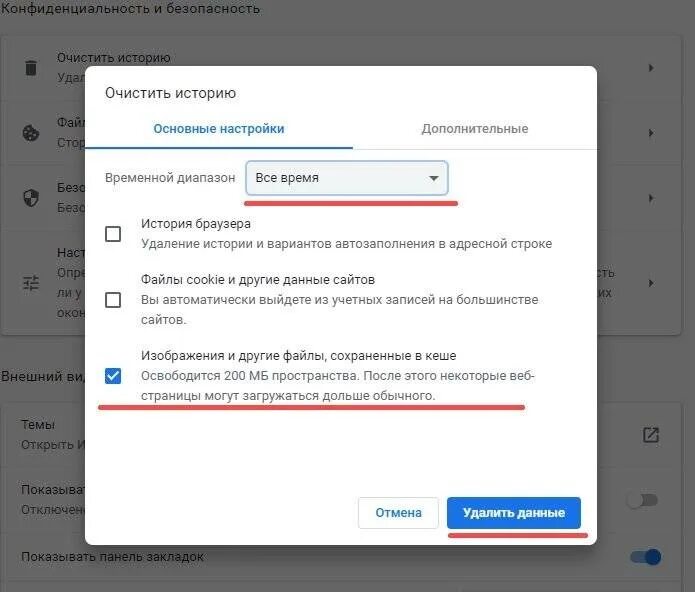Viewport: 695px width, 592px height.
Task: Check the История браузера checkbox
Action: [x=113, y=234]
